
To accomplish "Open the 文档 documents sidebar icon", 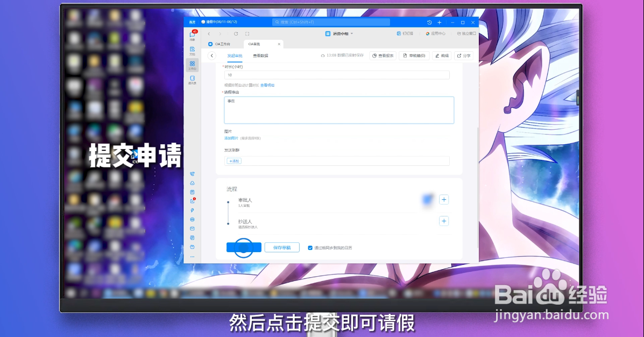I will click(x=192, y=51).
